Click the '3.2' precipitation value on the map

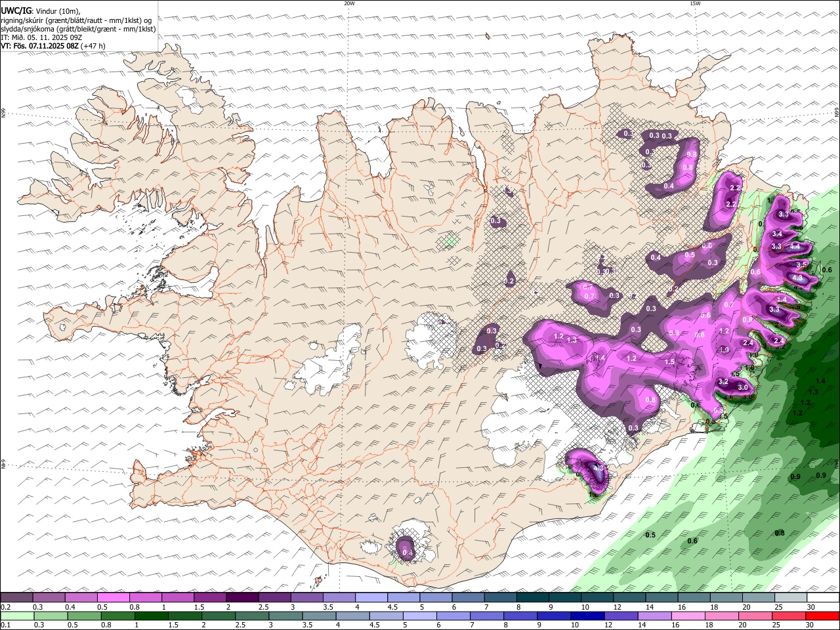click(x=723, y=381)
